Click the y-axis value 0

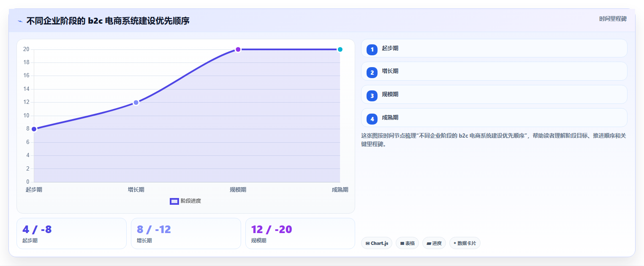[27, 182]
